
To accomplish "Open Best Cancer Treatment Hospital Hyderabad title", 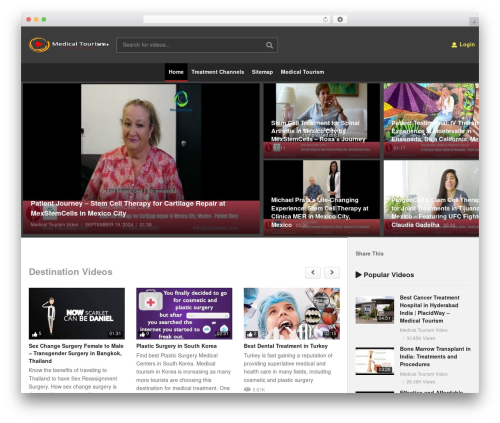I will click(429, 309).
